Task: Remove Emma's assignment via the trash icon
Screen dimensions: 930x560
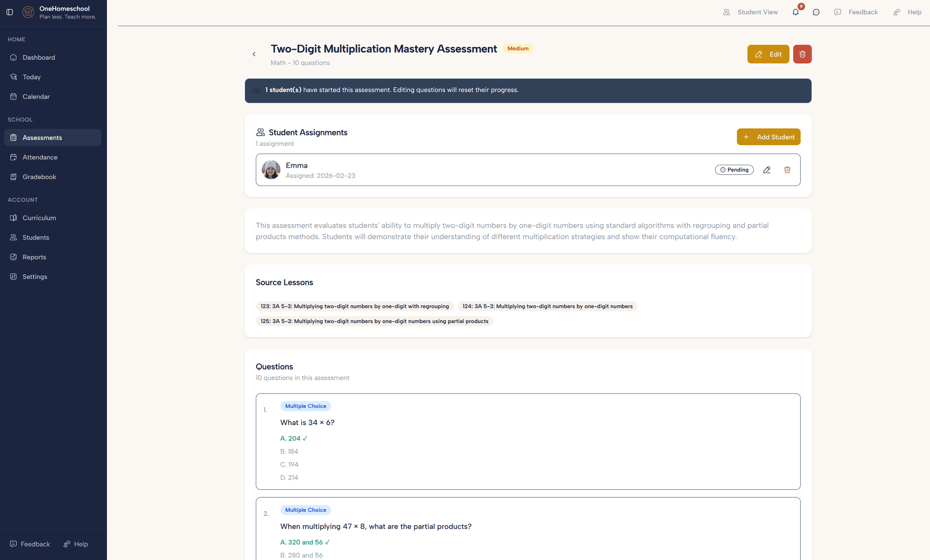Action: point(787,170)
